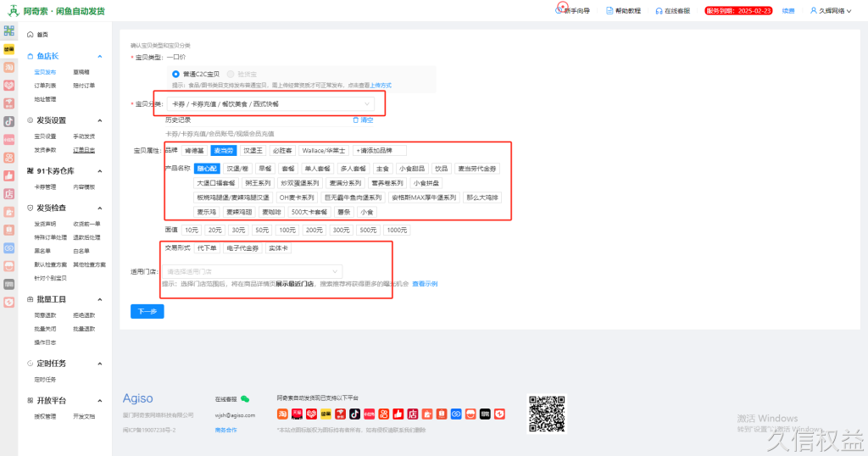
Task: Click the home icon next to 首页
Action: pos(31,34)
